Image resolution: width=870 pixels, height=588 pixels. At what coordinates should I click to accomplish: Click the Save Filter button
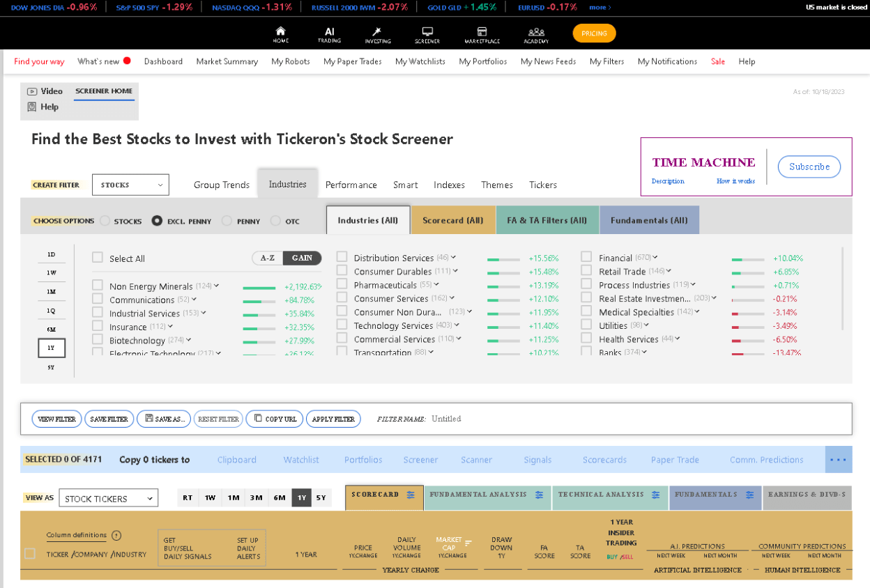[109, 419]
